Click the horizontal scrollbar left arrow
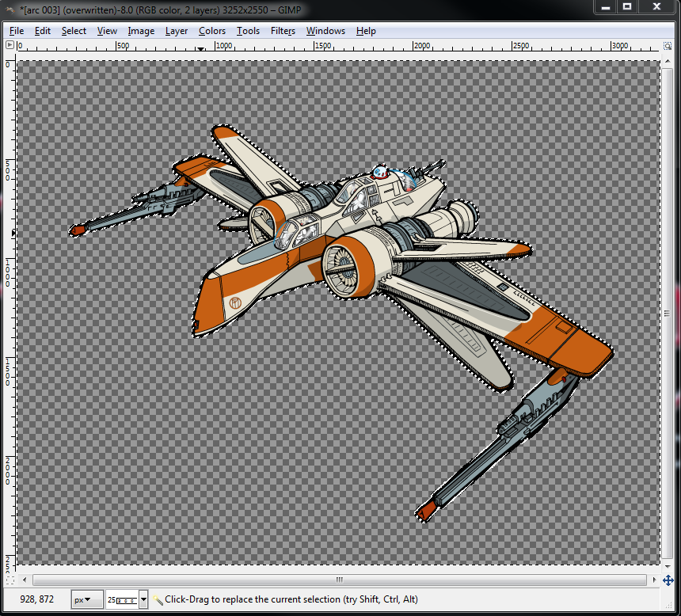The width and height of the screenshot is (681, 616). click(x=23, y=580)
